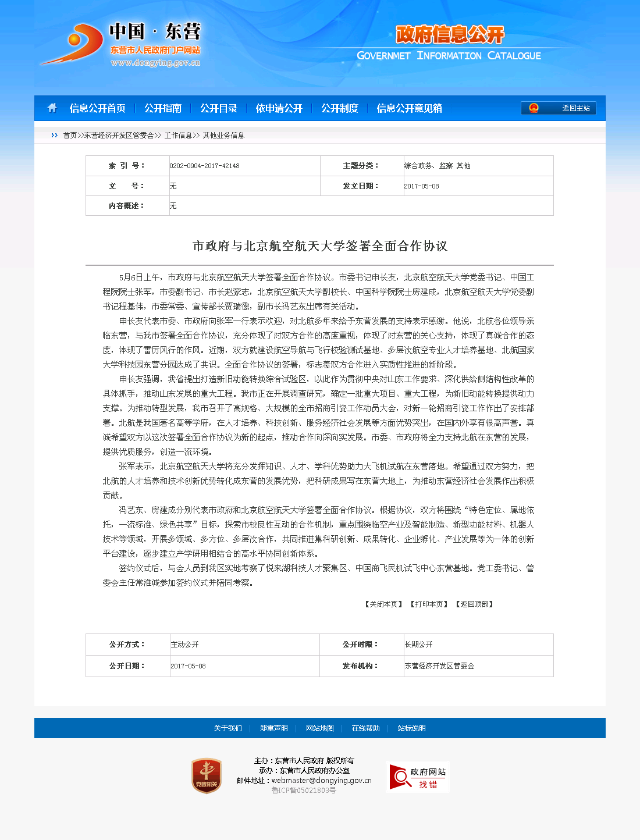640x840 pixels.
Task: Click the 打印本页 link
Action: coord(429,604)
